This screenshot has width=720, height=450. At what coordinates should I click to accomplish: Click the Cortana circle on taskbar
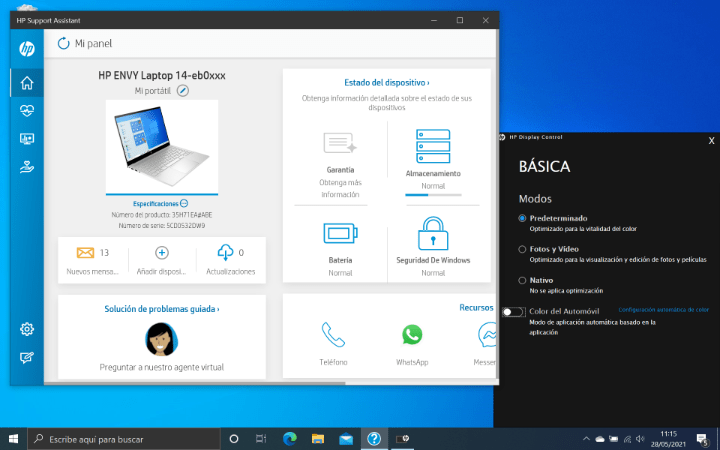[234, 439]
